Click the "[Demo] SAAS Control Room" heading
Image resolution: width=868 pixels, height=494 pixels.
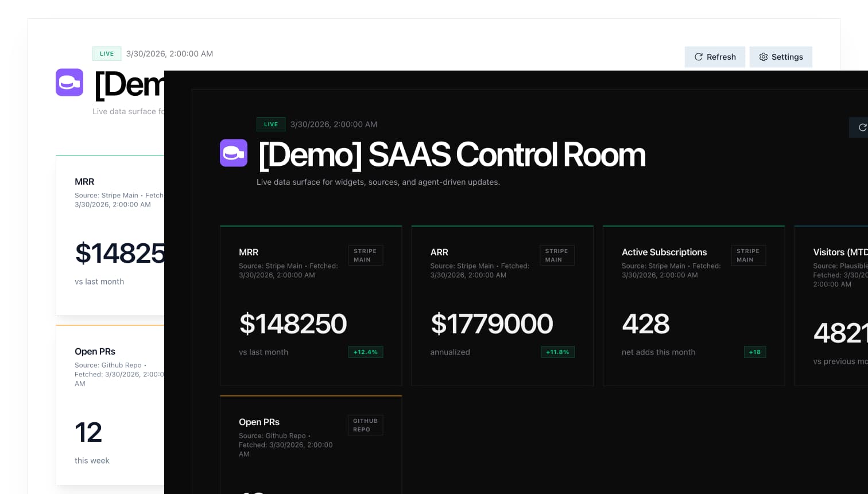[452, 155]
